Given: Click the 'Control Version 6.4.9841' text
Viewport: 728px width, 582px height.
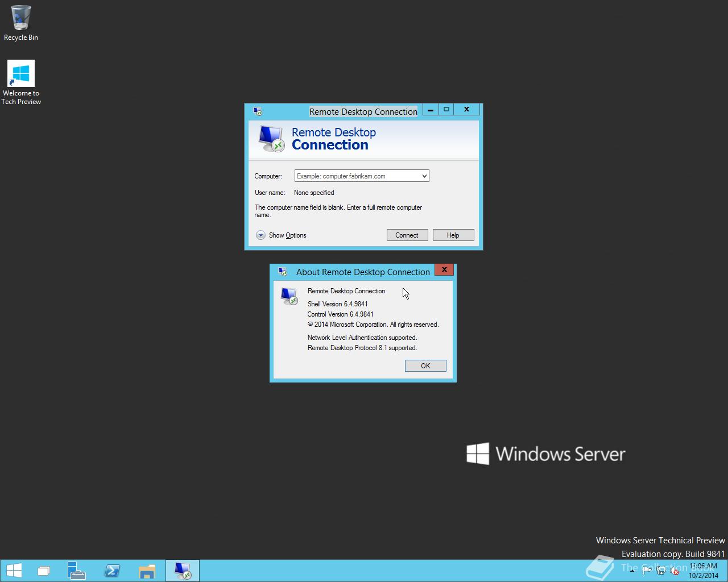Looking at the screenshot, I should (x=340, y=314).
